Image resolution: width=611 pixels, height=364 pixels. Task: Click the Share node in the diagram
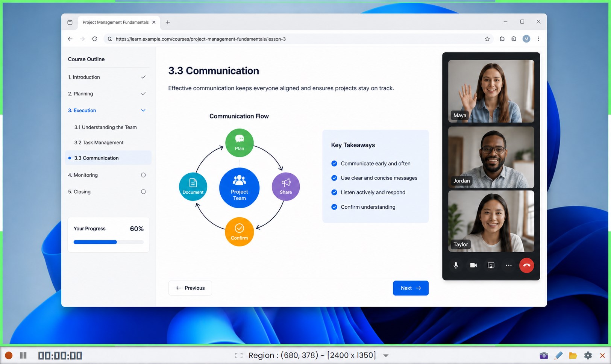coord(286,187)
